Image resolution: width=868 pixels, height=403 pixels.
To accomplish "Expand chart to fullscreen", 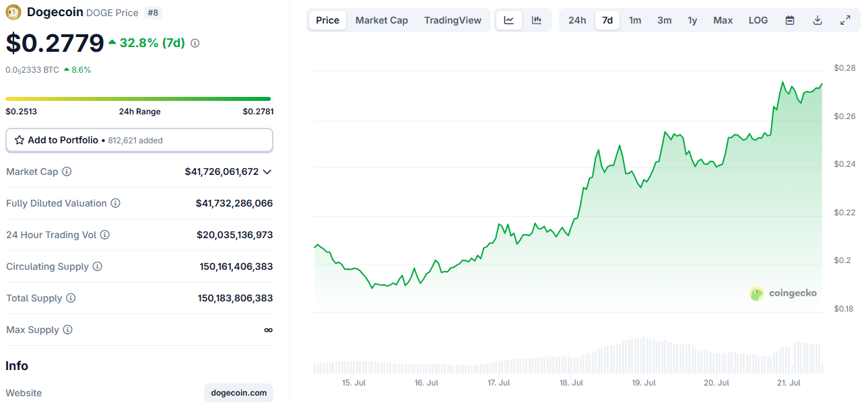I will tap(845, 20).
